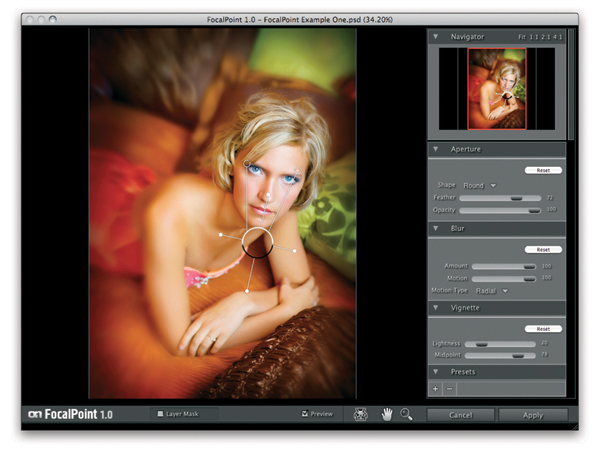This screenshot has width=600, height=460.
Task: Select the FocusBug tool icon
Action: pyautogui.click(x=361, y=414)
